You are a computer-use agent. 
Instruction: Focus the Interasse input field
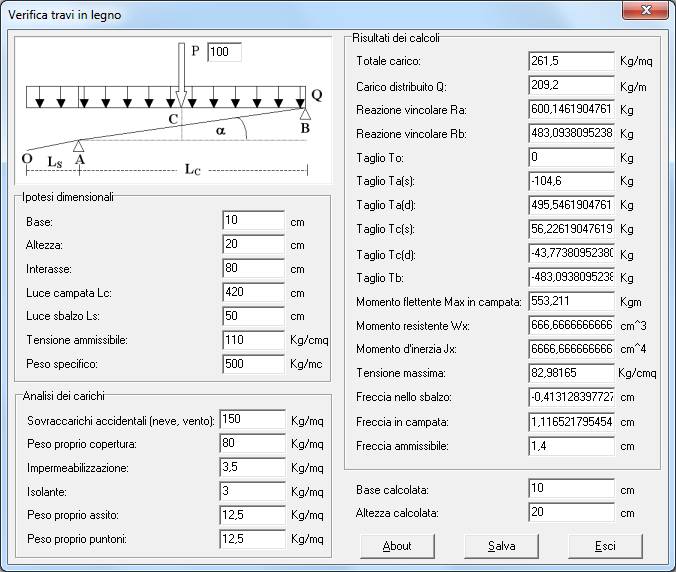tap(254, 269)
